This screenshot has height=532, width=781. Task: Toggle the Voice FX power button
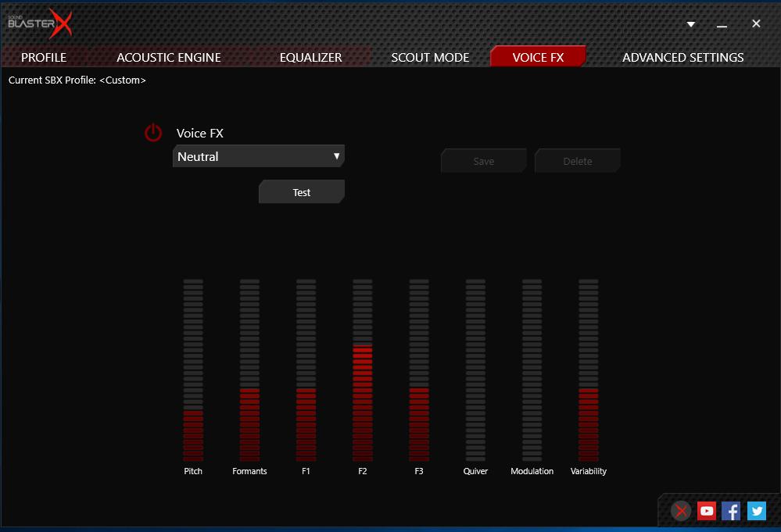coord(153,133)
